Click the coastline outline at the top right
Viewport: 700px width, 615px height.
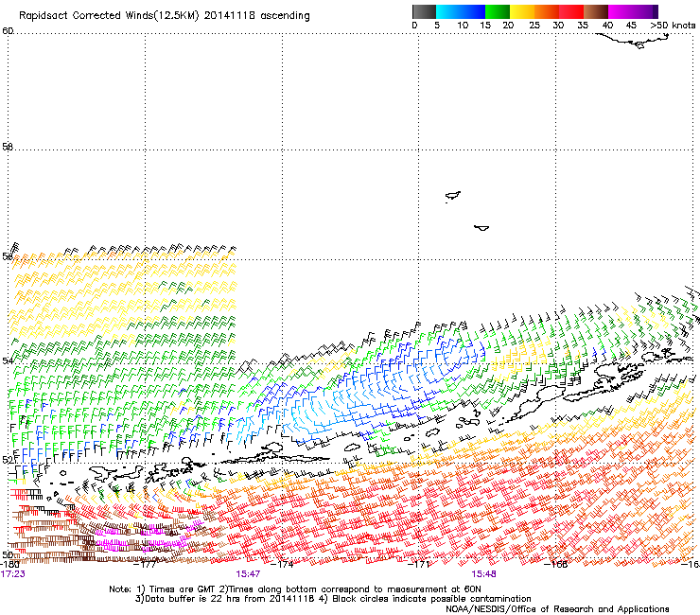point(632,41)
